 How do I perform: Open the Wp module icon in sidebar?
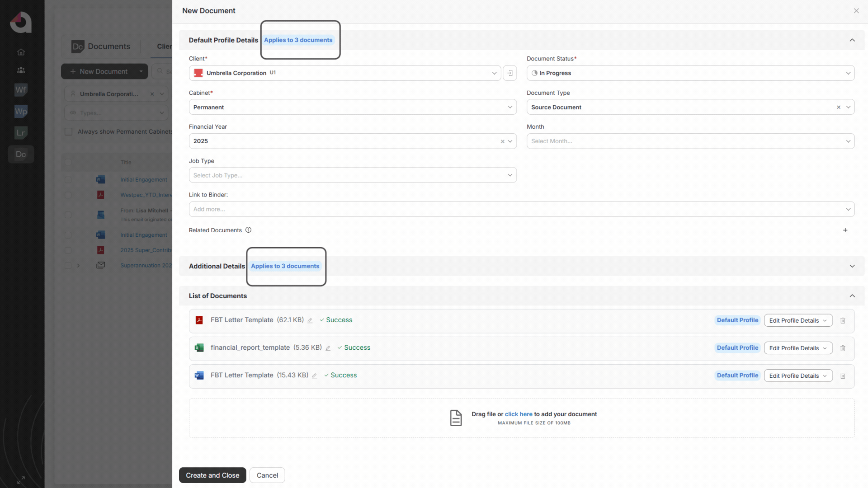point(21,111)
